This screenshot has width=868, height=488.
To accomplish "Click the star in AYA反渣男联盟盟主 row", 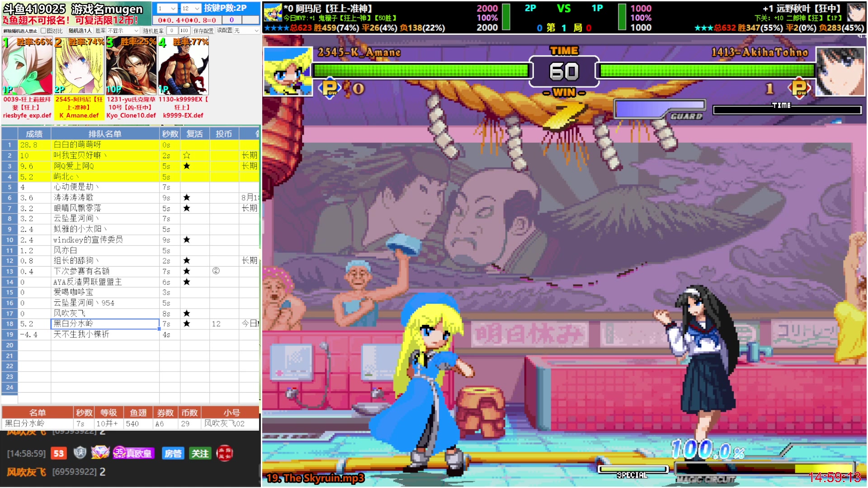I will point(187,282).
